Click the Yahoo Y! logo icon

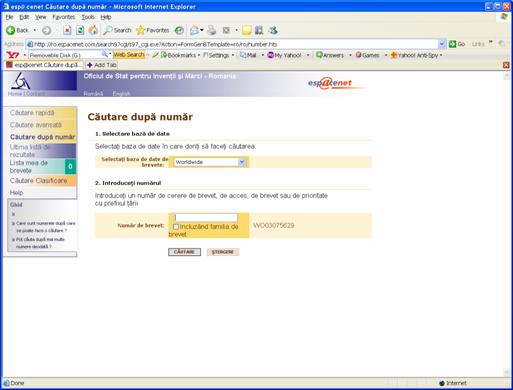pyautogui.click(x=13, y=55)
